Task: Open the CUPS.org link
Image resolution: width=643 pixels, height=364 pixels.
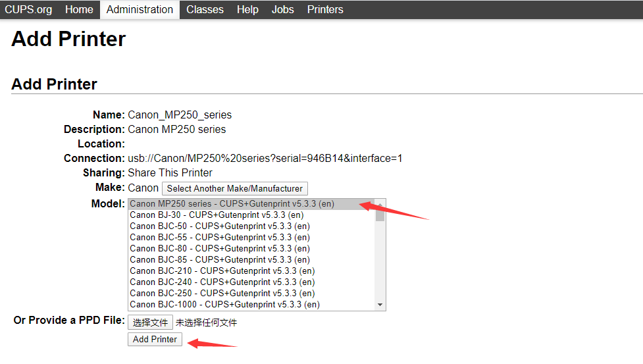Action: [28, 9]
